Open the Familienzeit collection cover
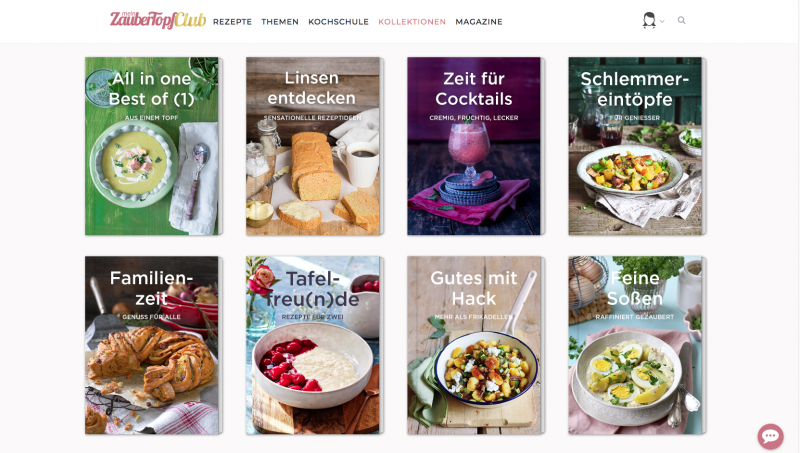The image size is (800, 453). click(154, 345)
